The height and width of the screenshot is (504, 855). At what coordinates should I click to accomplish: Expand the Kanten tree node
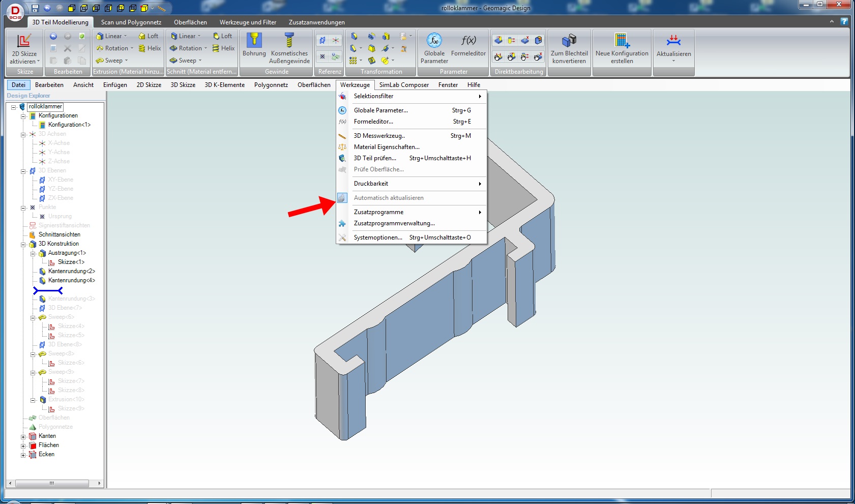point(23,437)
